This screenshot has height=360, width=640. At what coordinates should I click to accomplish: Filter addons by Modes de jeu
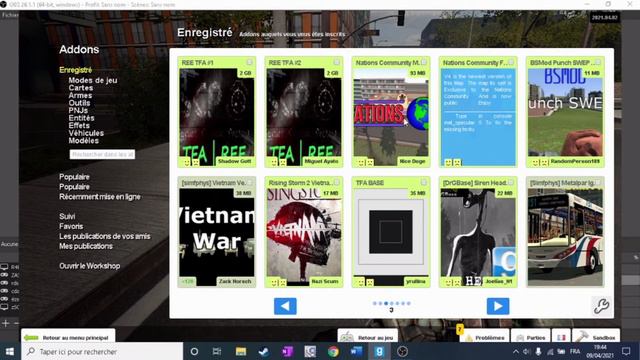(93, 80)
